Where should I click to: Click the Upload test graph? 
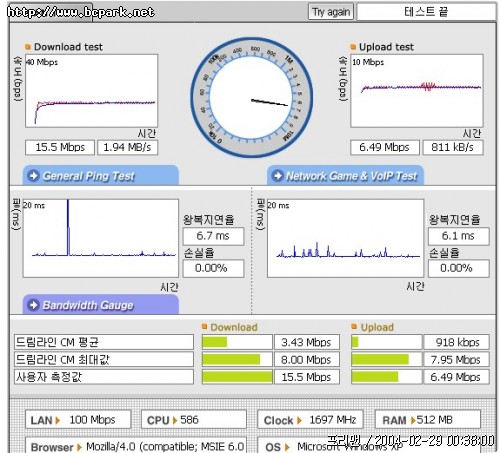(417, 91)
